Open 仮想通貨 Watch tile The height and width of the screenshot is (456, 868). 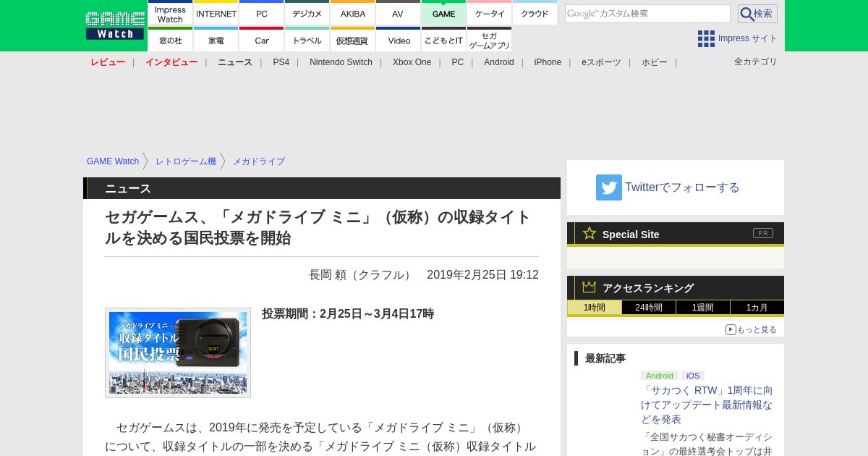pyautogui.click(x=353, y=40)
